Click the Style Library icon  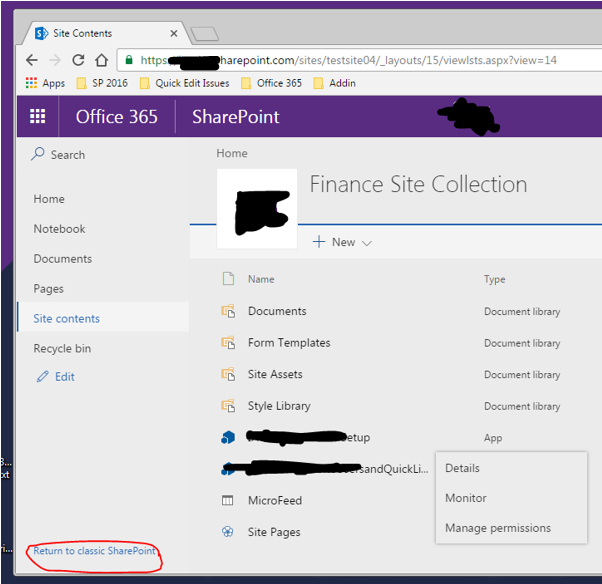coord(228,405)
